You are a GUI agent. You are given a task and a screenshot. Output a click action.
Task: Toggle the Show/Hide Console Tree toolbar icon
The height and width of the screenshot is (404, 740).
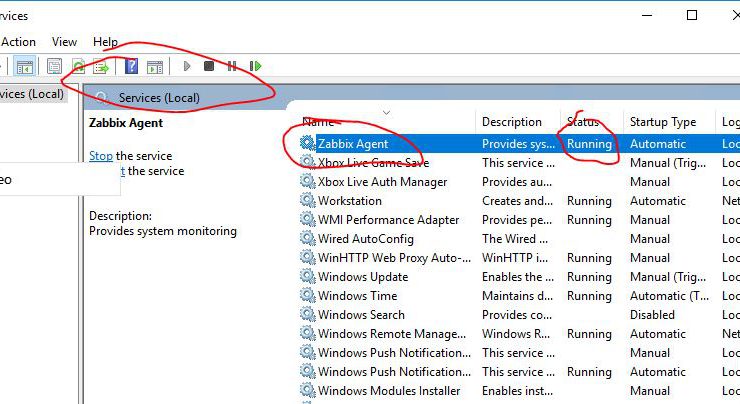coord(25,66)
